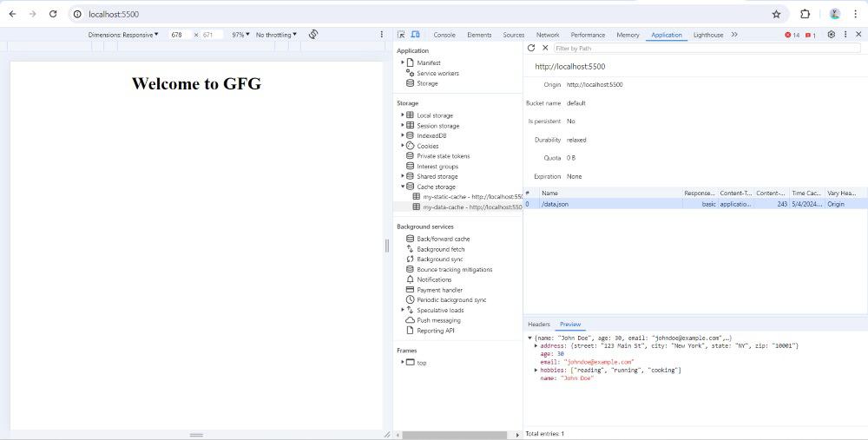Open Push messaging service
Screen dimensions: 868x440
pos(437,320)
